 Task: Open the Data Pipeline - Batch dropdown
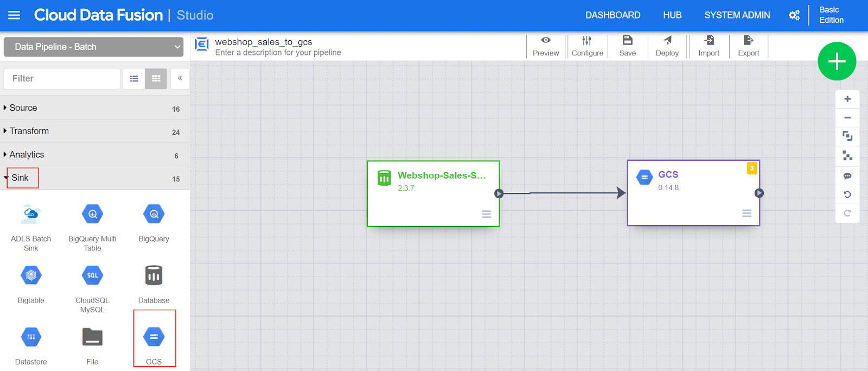94,47
